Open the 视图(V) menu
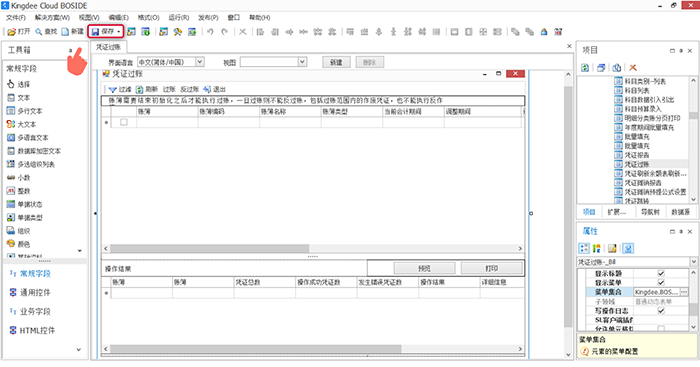Viewport: 700px width, 367px height. point(89,17)
